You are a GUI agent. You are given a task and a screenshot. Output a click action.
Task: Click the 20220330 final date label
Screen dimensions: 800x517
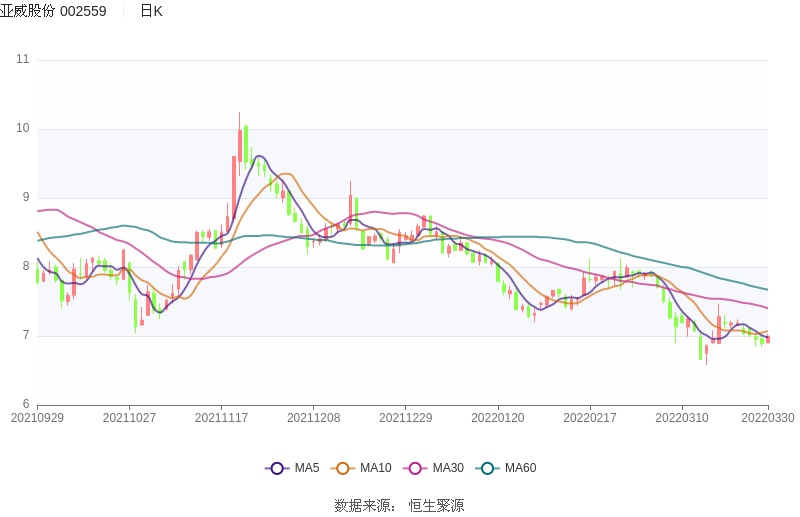click(768, 418)
